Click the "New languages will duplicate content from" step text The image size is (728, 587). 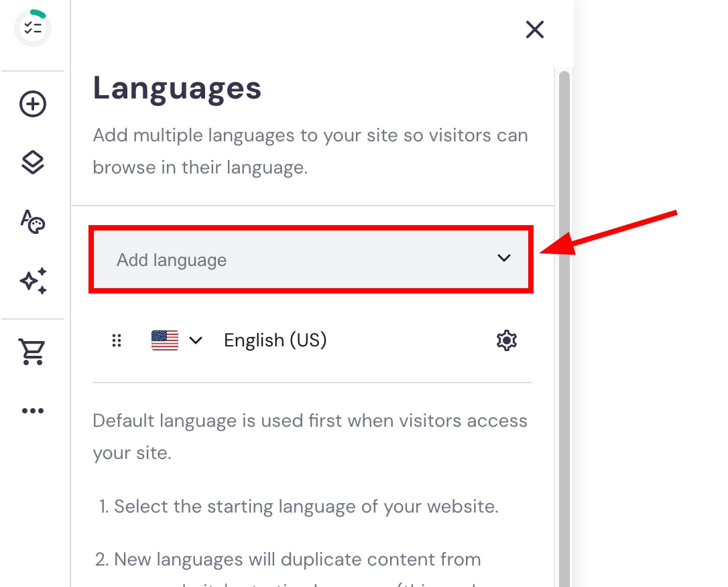pyautogui.click(x=297, y=559)
